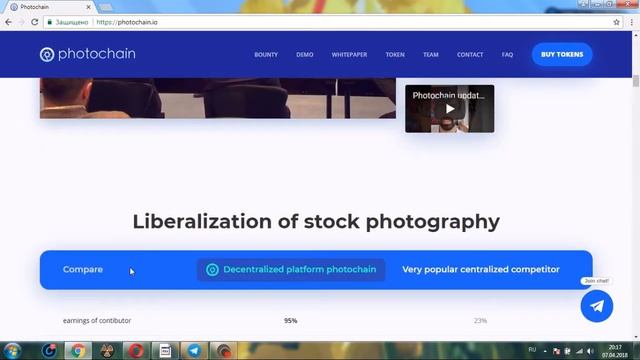Open the Telegram join chat button

(x=596, y=306)
